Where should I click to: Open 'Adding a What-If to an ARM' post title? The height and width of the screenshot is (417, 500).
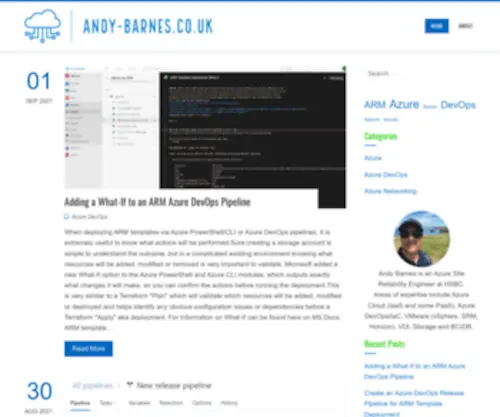[157, 202]
